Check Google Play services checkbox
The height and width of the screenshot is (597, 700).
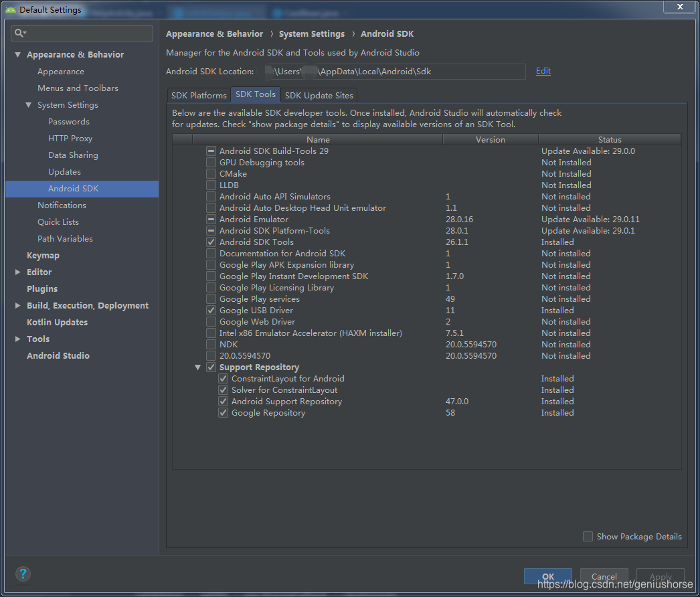click(x=211, y=298)
